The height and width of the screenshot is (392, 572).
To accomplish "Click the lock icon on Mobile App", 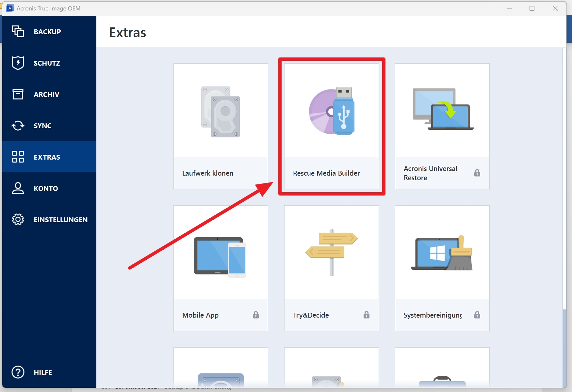I will (x=256, y=315).
